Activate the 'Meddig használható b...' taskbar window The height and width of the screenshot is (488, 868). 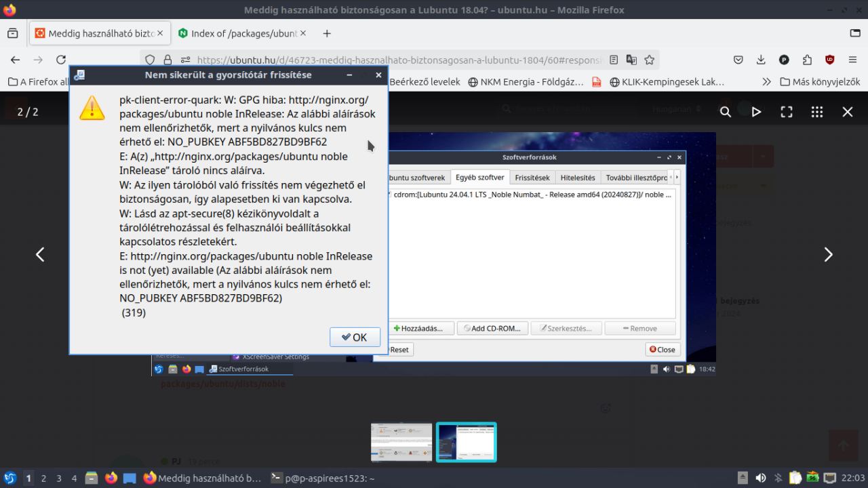point(202,478)
